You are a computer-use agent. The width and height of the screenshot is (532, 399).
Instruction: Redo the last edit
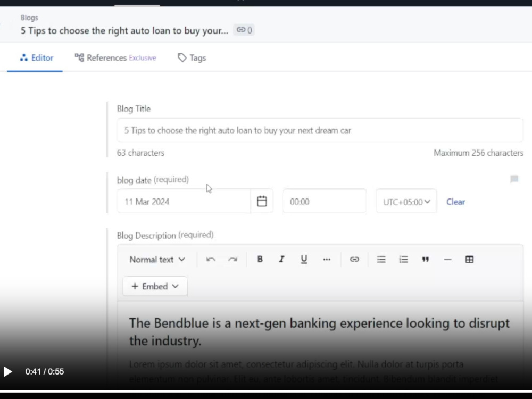pyautogui.click(x=233, y=259)
